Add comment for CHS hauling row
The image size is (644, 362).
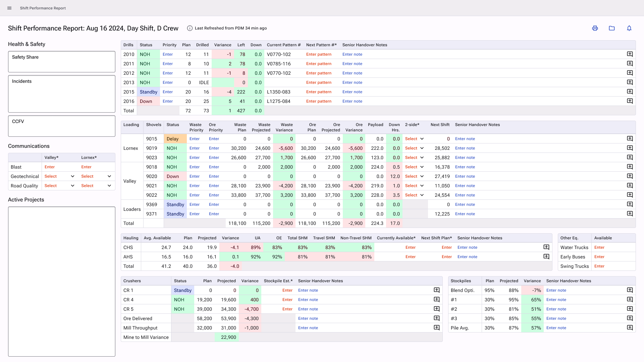pos(546,247)
